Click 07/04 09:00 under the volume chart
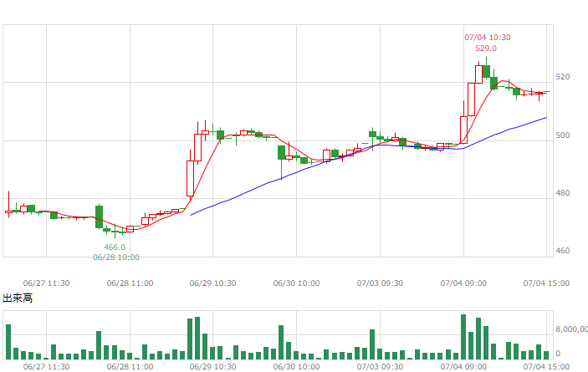588x372 pixels. coord(463,366)
